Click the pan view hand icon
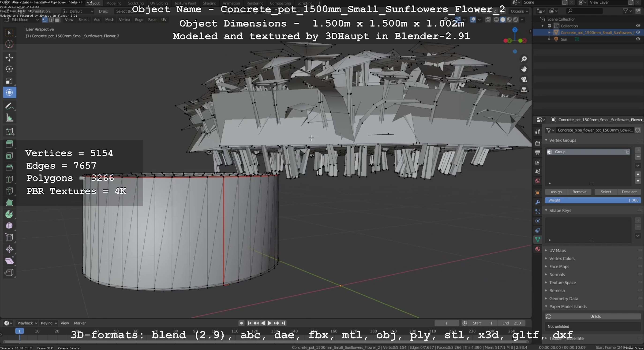 (524, 69)
